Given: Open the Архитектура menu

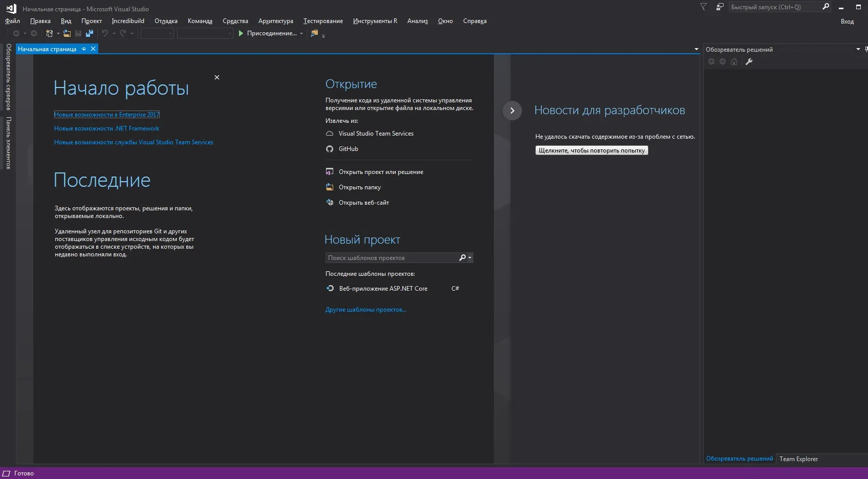Looking at the screenshot, I should click(x=276, y=21).
